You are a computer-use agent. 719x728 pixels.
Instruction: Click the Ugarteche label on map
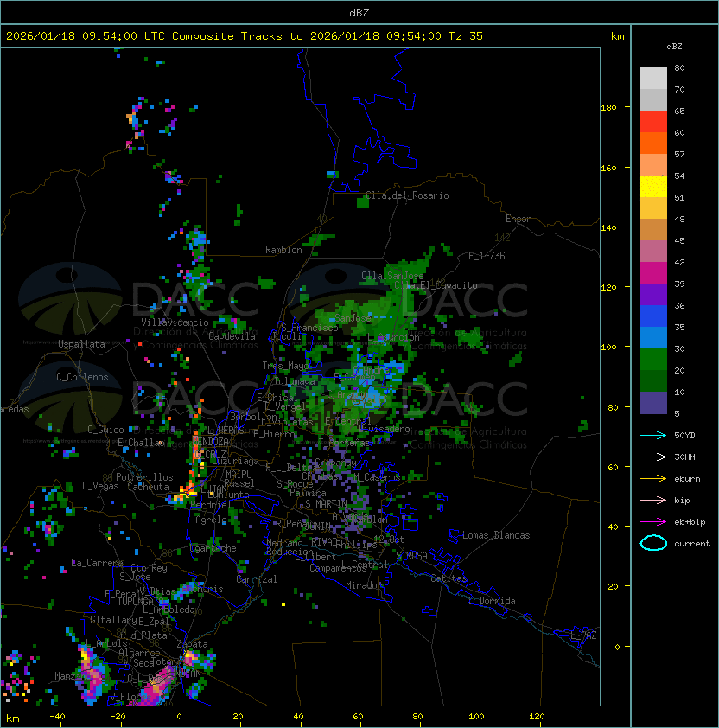tap(213, 548)
